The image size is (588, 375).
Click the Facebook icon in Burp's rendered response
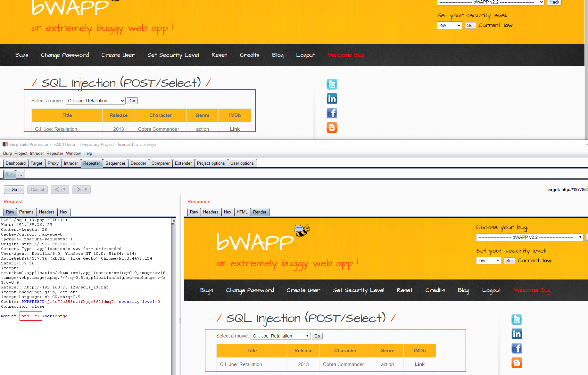click(517, 348)
